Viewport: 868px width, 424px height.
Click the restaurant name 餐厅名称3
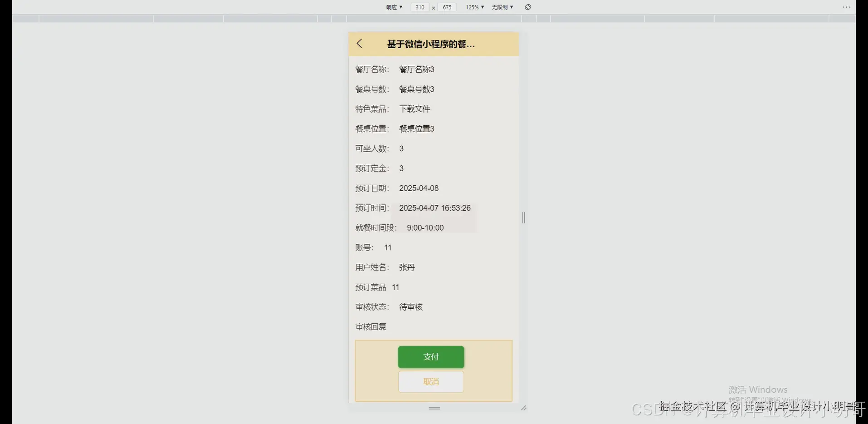416,69
